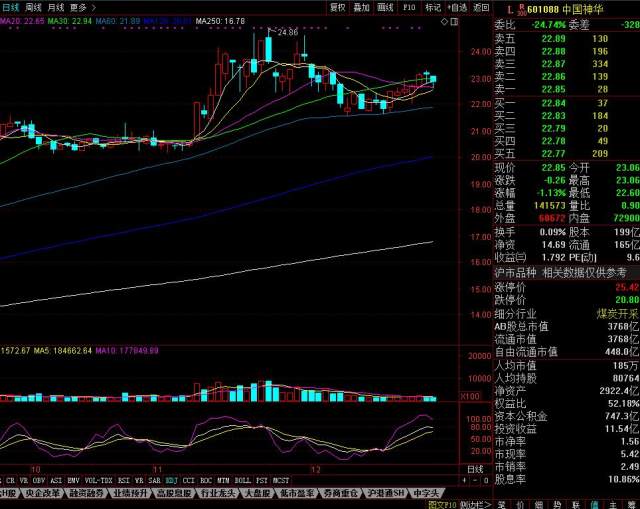The width and height of the screenshot is (640, 509).
Task: Select the OBV indicator
Action: [x=38, y=480]
